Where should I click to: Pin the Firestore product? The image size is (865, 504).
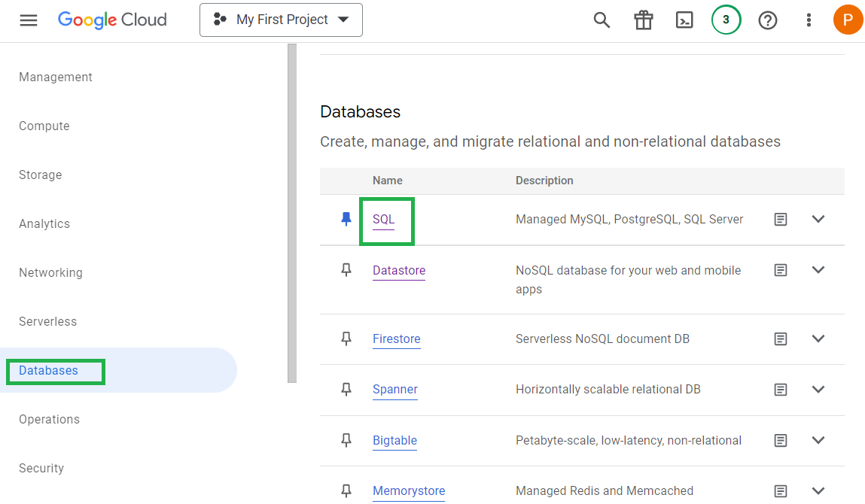pyautogui.click(x=346, y=339)
